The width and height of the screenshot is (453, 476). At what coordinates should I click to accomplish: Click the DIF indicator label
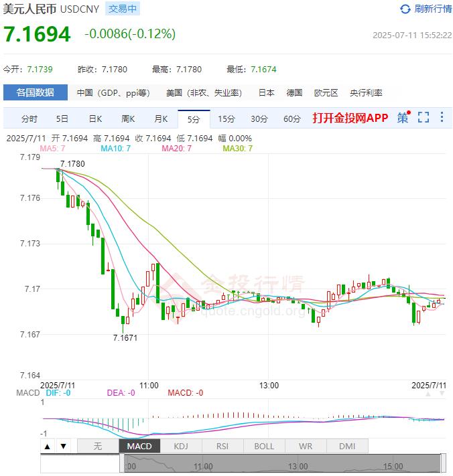58,393
